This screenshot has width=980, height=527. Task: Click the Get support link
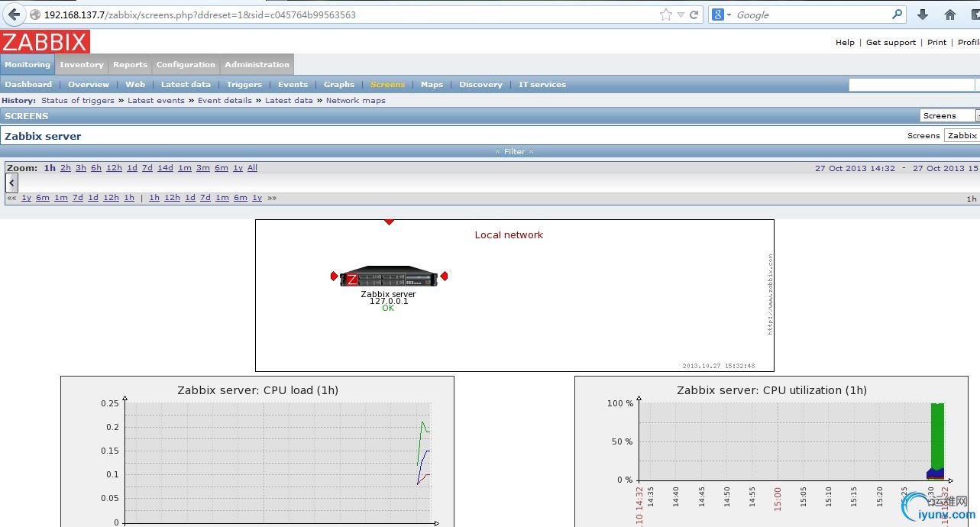click(891, 43)
